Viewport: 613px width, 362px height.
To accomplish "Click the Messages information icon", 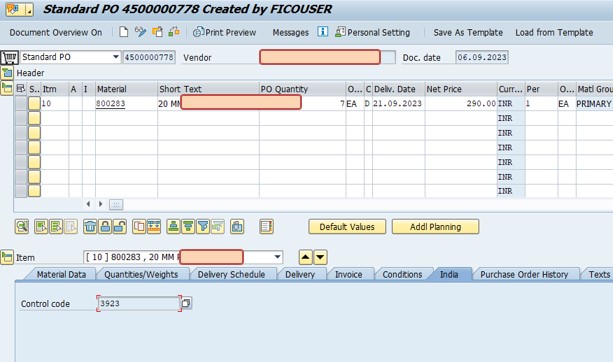I will pos(323,32).
